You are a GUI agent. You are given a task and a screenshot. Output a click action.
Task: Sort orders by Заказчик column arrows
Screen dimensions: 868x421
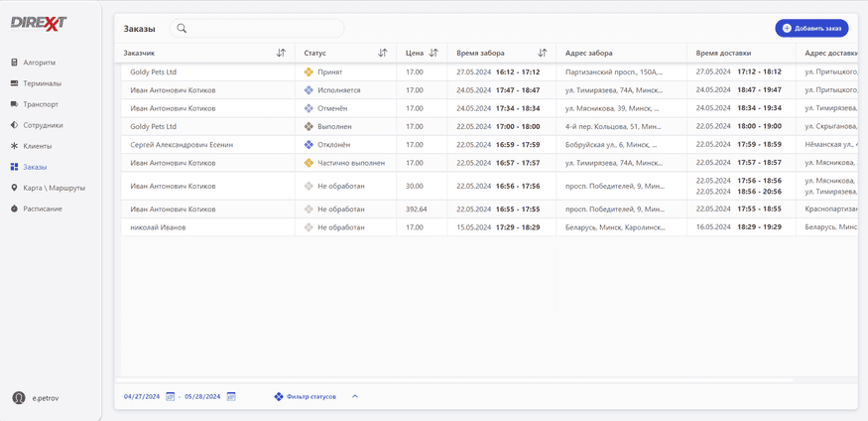281,54
